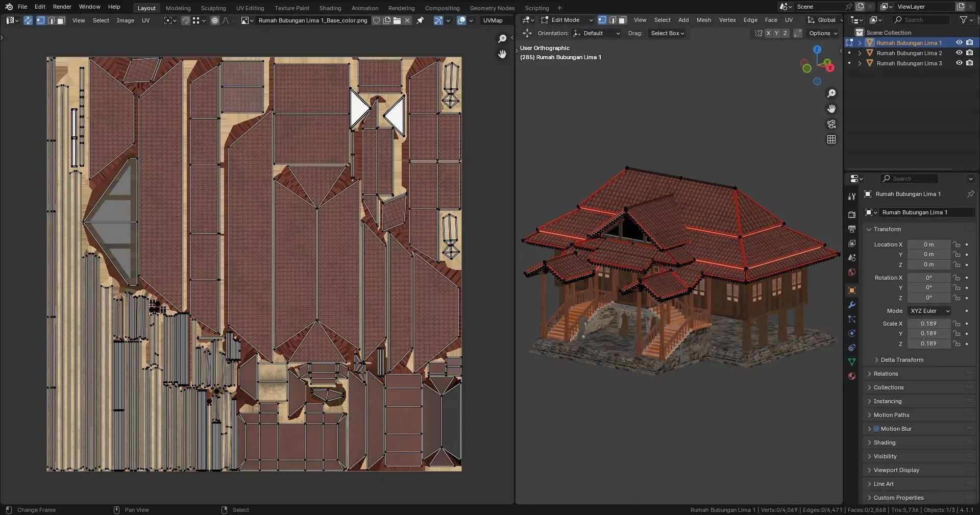Open the Physics properties tab
This screenshot has height=515, width=980.
point(851,333)
